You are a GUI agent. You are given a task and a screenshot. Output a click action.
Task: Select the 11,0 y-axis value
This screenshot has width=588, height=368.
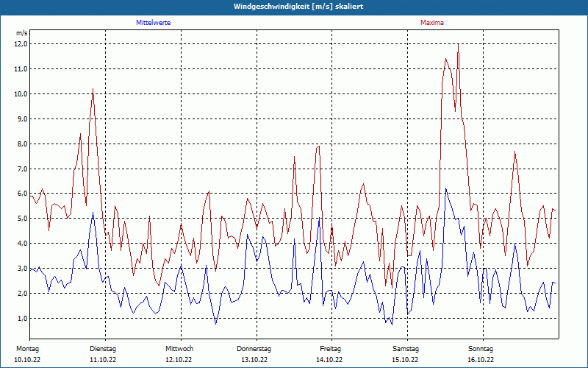(x=22, y=68)
